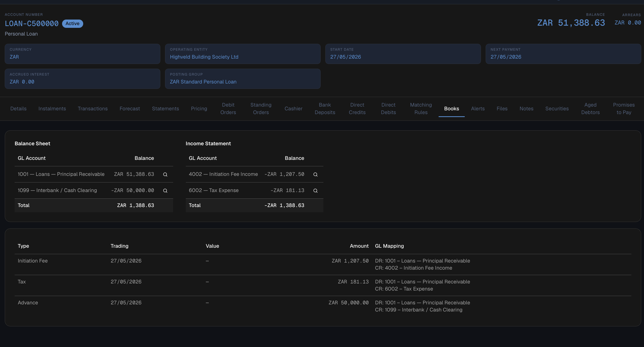The width and height of the screenshot is (644, 347).
Task: Click the Active status badge
Action: tap(73, 23)
